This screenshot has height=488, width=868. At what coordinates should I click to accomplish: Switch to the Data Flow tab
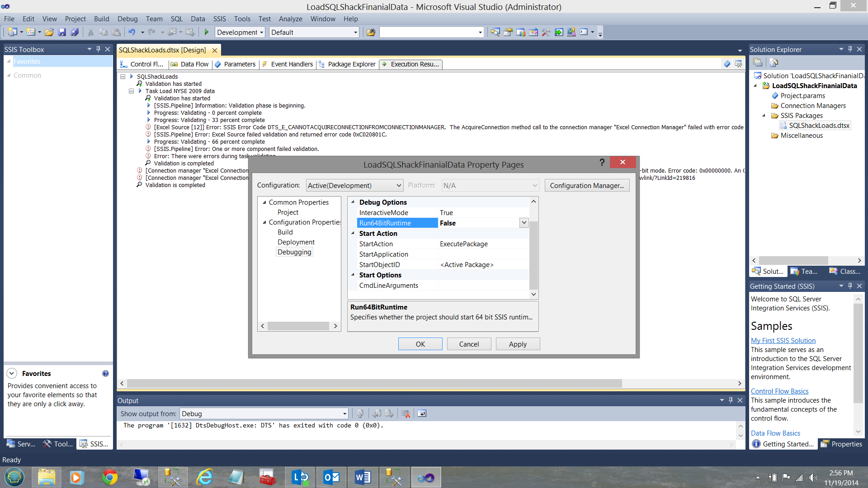(194, 64)
